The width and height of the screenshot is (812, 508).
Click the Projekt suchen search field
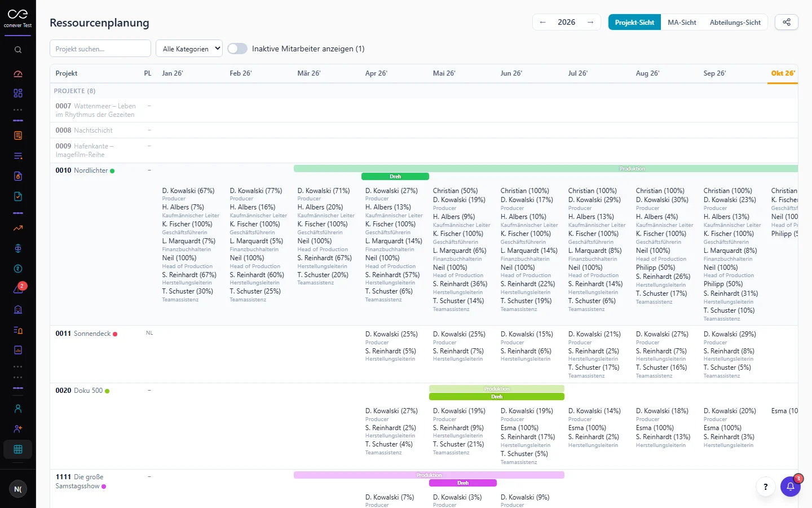pos(100,49)
